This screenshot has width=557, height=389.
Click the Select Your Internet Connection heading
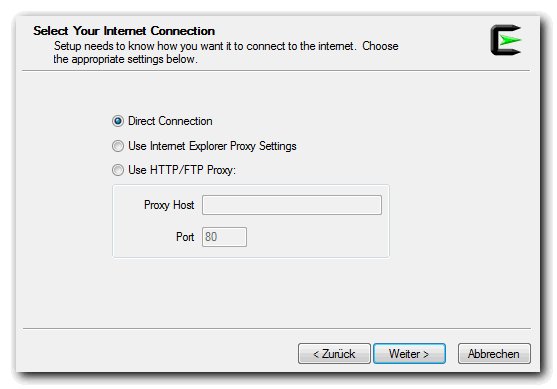click(124, 31)
